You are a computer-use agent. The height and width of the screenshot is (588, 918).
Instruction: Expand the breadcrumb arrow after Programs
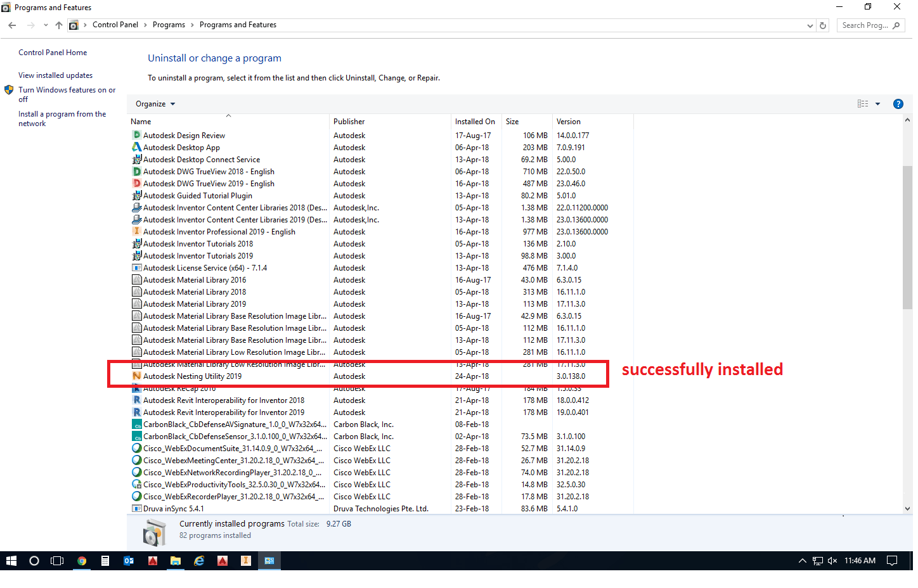click(x=192, y=25)
